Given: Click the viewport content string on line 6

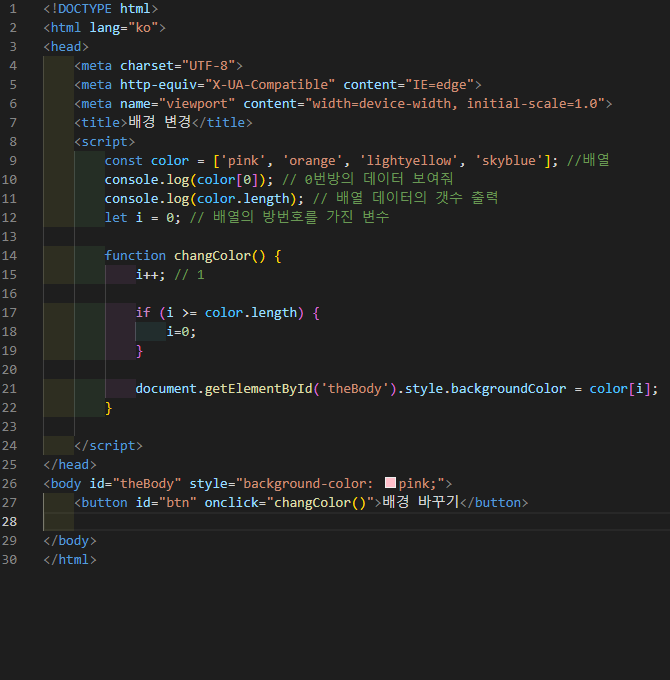Looking at the screenshot, I should [x=455, y=104].
